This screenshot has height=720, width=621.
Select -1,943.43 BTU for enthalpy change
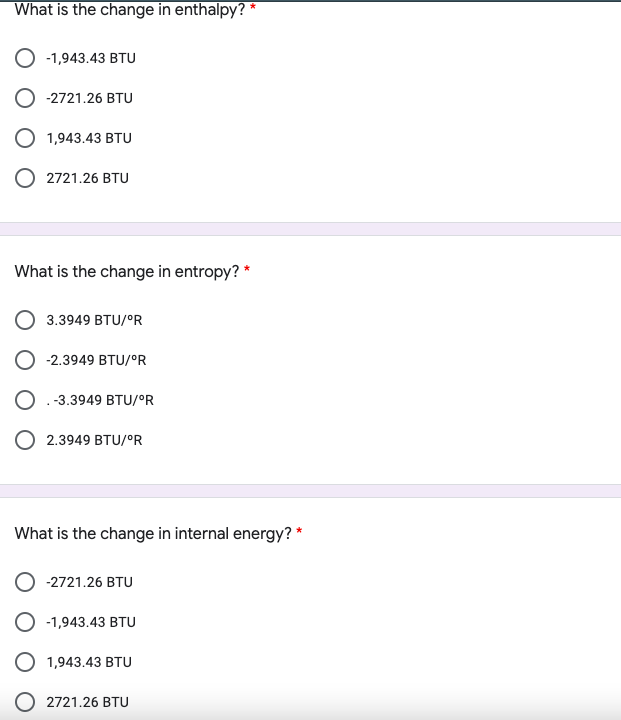[x=25, y=58]
